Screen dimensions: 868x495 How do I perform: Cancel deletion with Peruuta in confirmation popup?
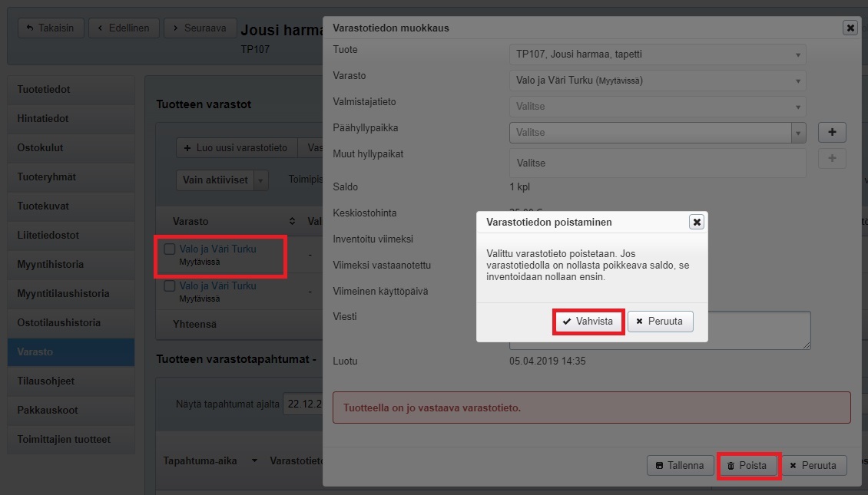click(x=660, y=322)
